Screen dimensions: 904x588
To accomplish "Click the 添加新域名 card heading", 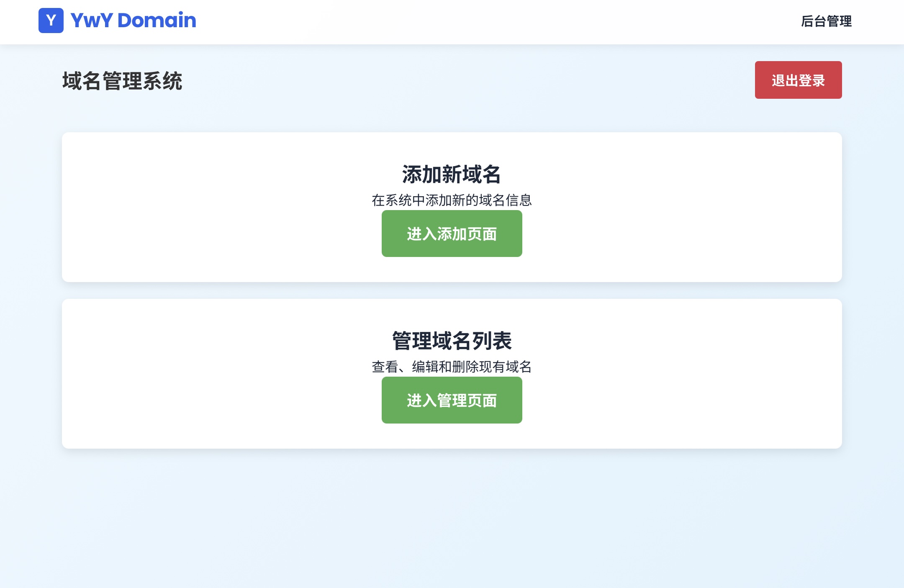I will tap(452, 174).
